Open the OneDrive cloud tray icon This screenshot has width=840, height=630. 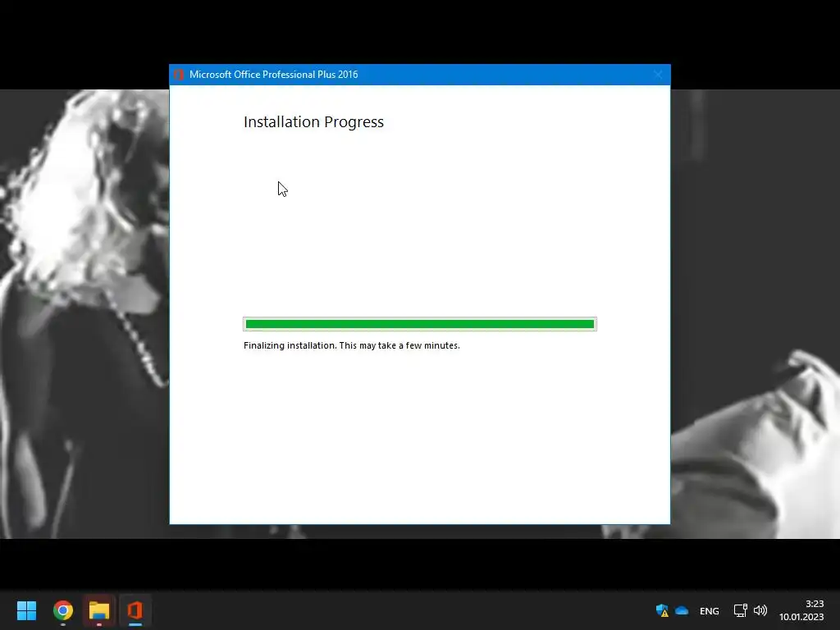[x=682, y=610]
